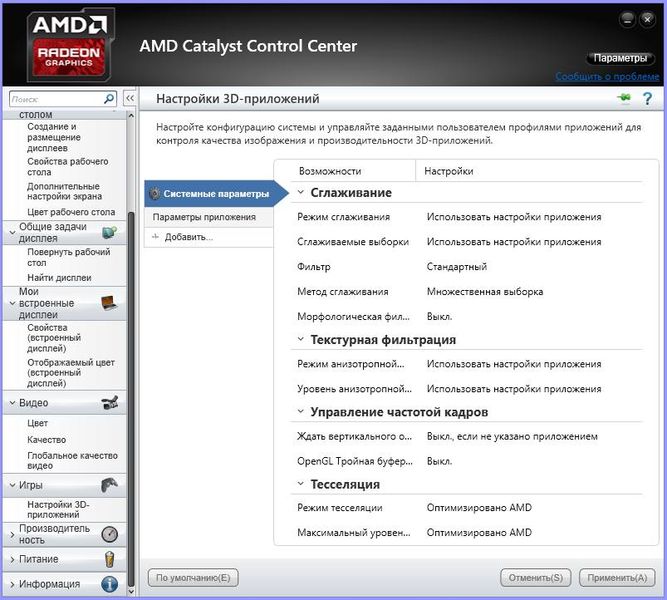The image size is (667, 600).
Task: Change Режим тесселяции Оптимизировано AMD
Action: pyautogui.click(x=479, y=508)
